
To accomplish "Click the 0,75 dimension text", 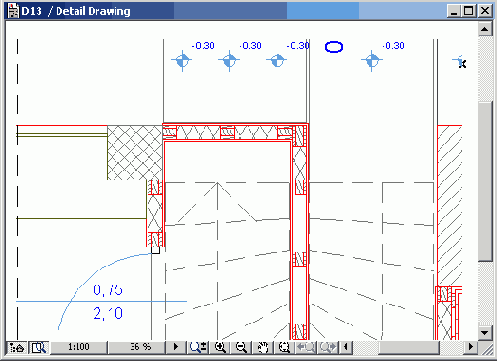I will coord(108,290).
